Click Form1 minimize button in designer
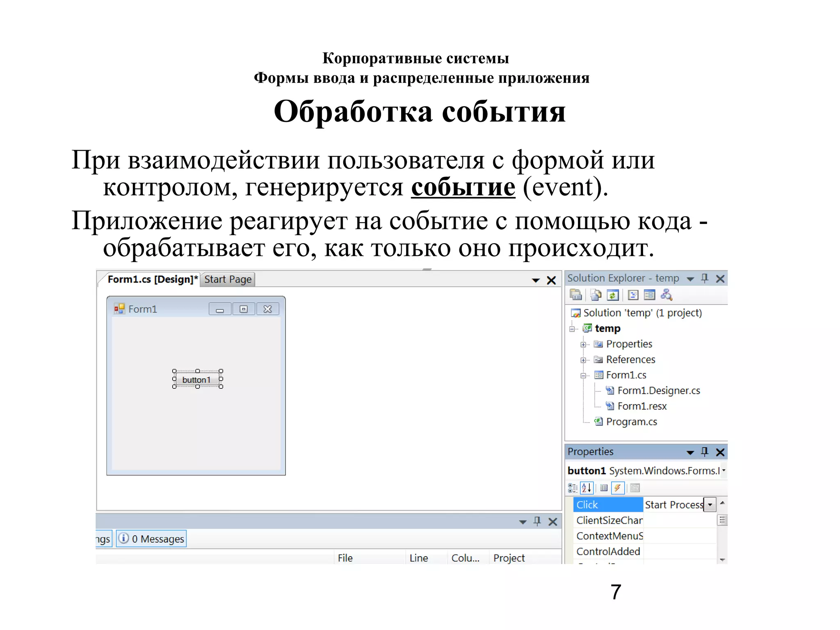The height and width of the screenshot is (630, 840). pos(220,309)
